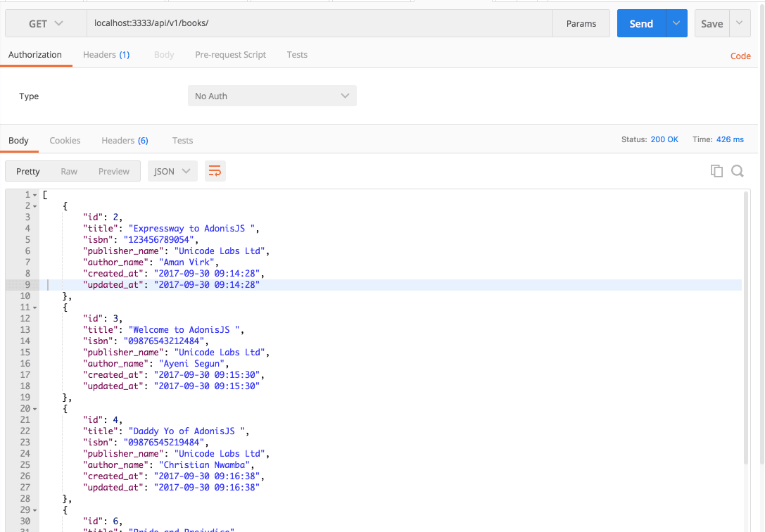765x532 pixels.
Task: Click the "Expressway to AdonisJS" title value
Action: pyautogui.click(x=191, y=229)
